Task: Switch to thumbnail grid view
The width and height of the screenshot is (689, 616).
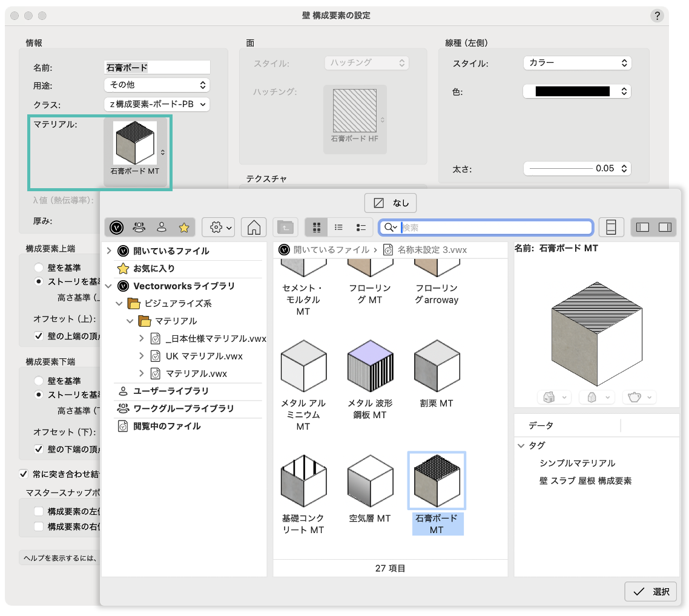Action: (x=316, y=228)
